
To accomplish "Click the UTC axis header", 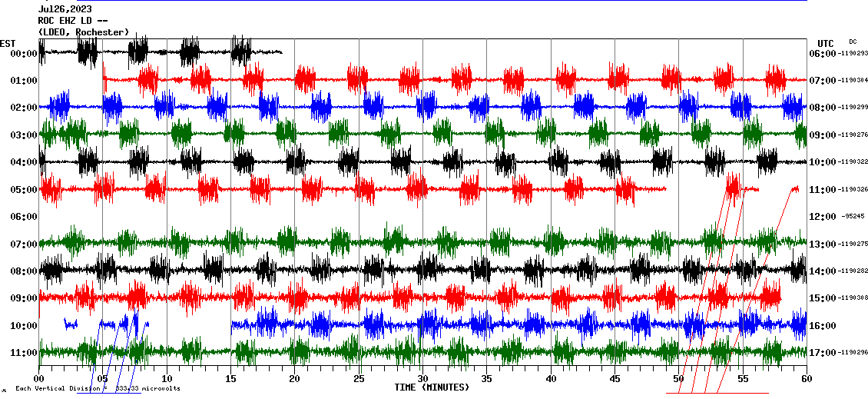I will (825, 43).
